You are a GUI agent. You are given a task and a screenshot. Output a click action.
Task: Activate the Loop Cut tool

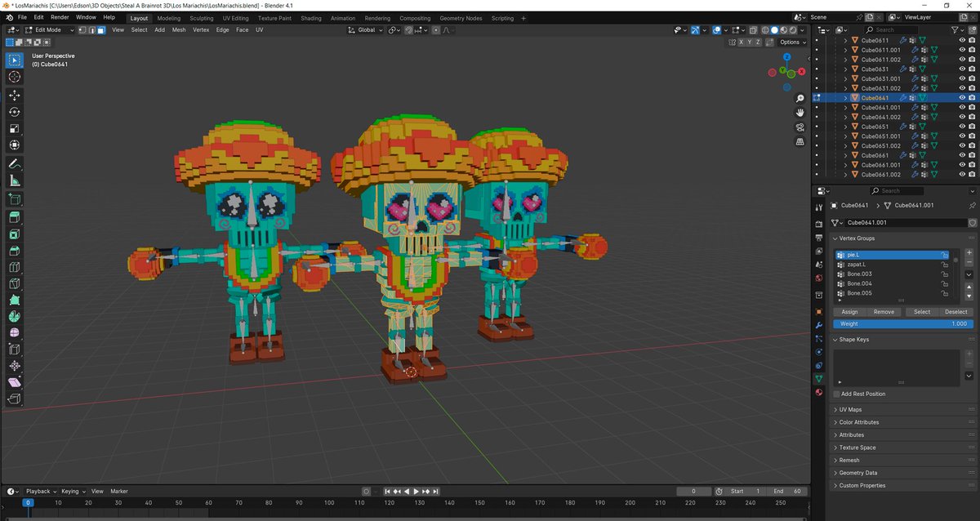click(x=15, y=267)
